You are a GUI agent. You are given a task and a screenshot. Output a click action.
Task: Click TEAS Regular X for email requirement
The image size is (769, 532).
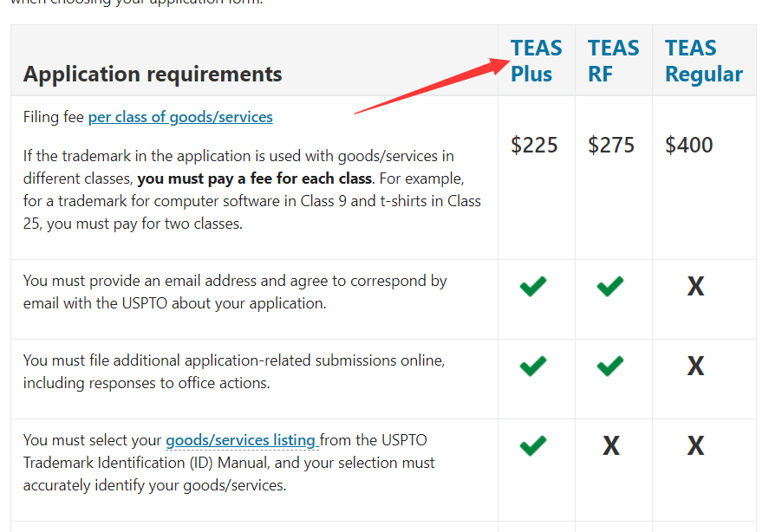pos(695,287)
